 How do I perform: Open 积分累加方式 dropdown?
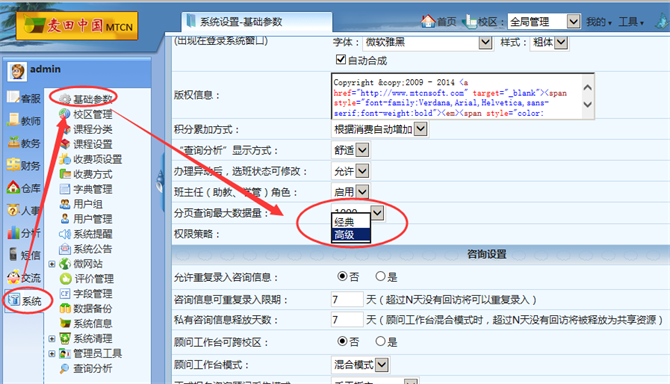pyautogui.click(x=379, y=129)
